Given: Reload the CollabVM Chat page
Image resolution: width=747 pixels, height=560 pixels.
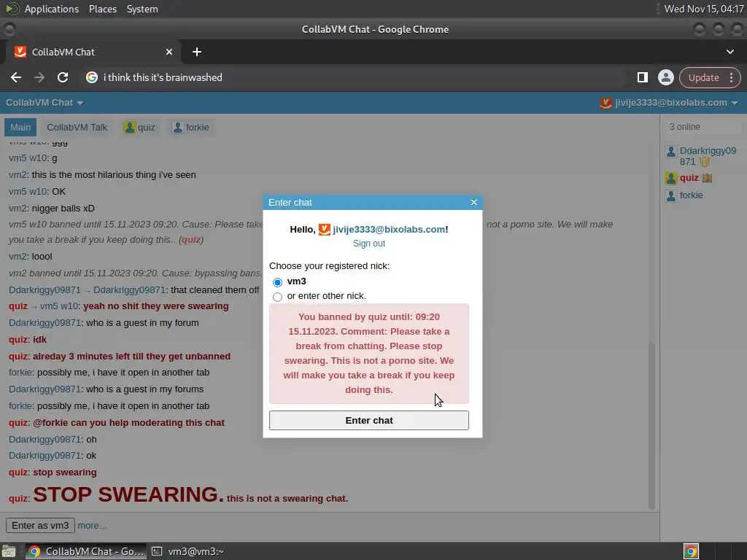Looking at the screenshot, I should point(63,77).
